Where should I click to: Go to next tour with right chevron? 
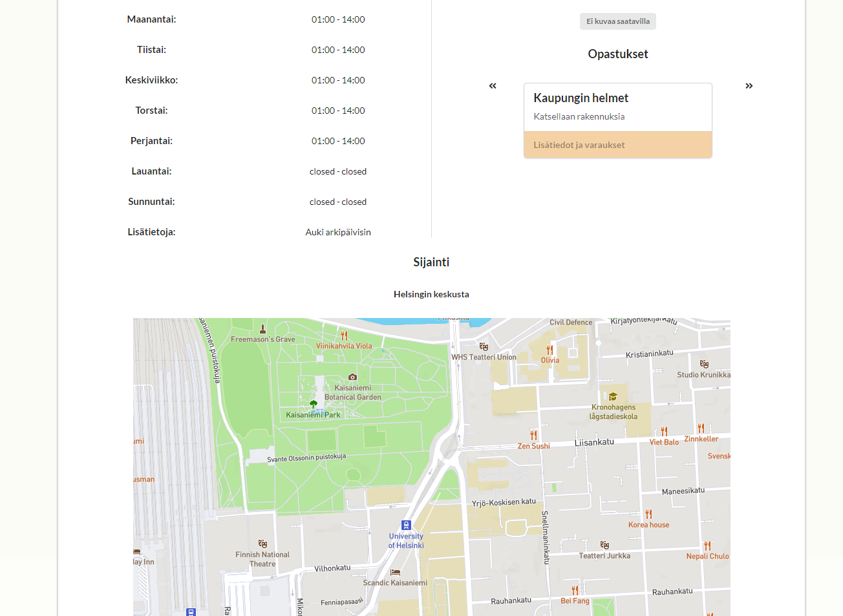point(749,86)
